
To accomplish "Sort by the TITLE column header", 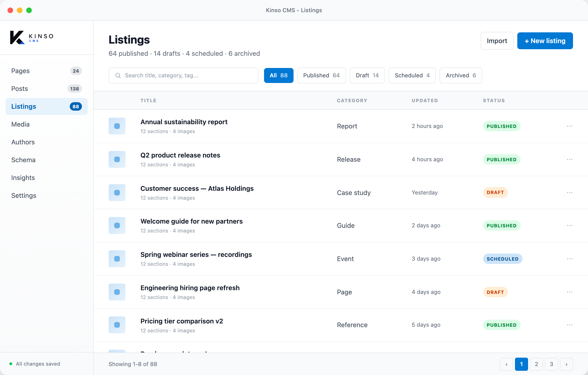I will point(148,101).
